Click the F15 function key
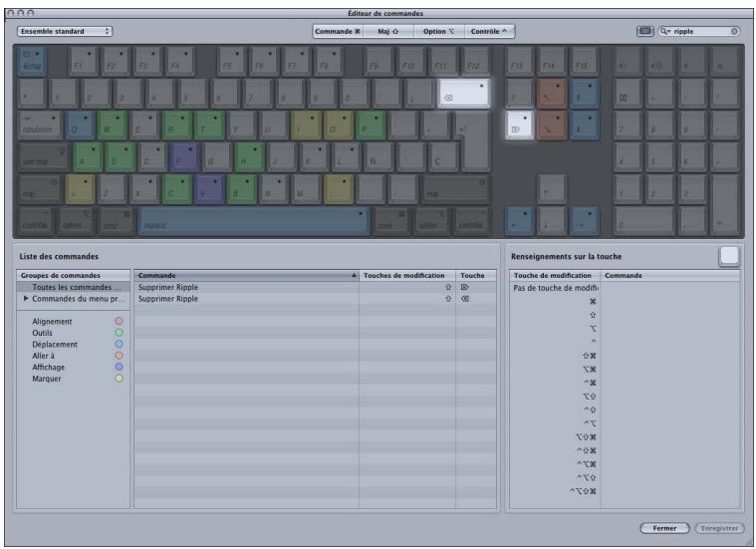 584,62
